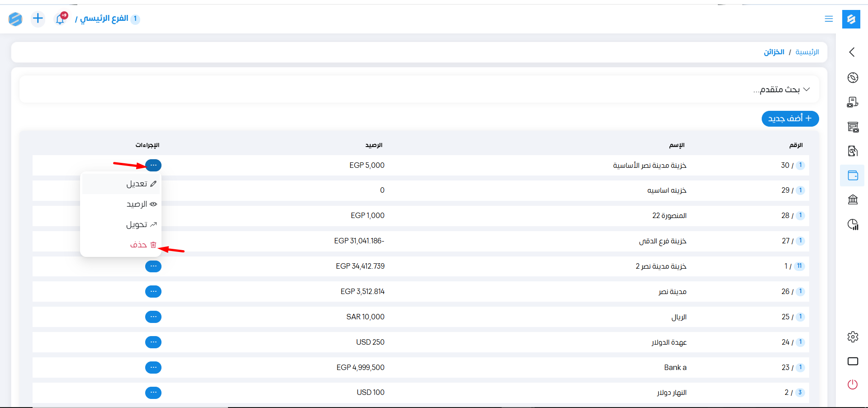Go to الرئيسية breadcrumb link
Screen dimensions: 868x408
click(807, 52)
